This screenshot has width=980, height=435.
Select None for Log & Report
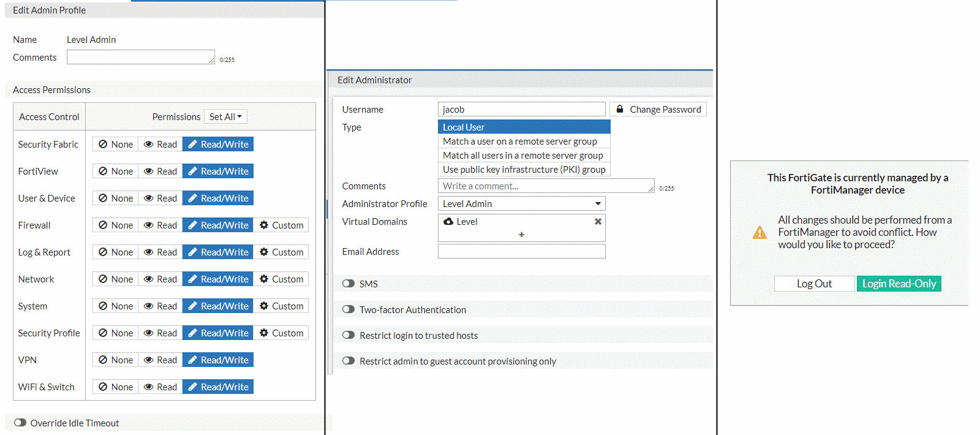click(116, 252)
